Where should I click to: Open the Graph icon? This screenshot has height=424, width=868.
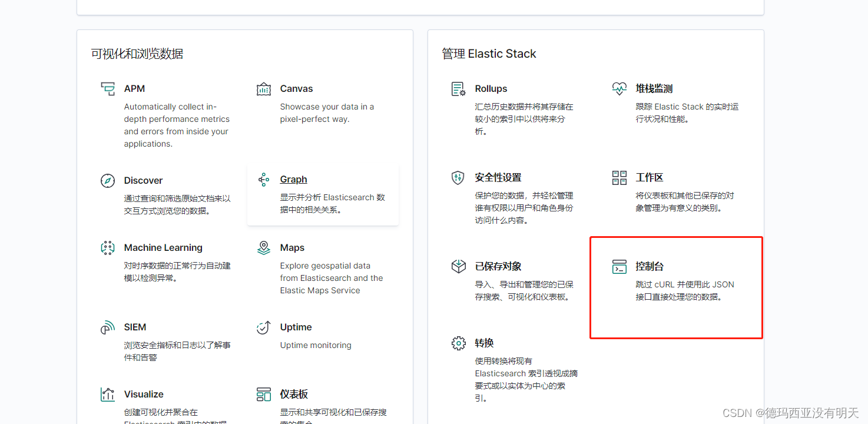coord(264,180)
